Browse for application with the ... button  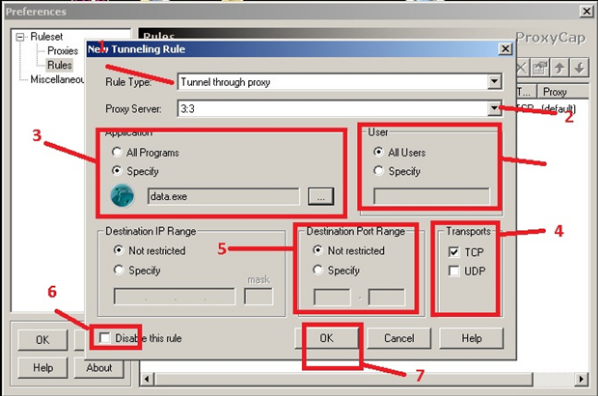[x=321, y=196]
